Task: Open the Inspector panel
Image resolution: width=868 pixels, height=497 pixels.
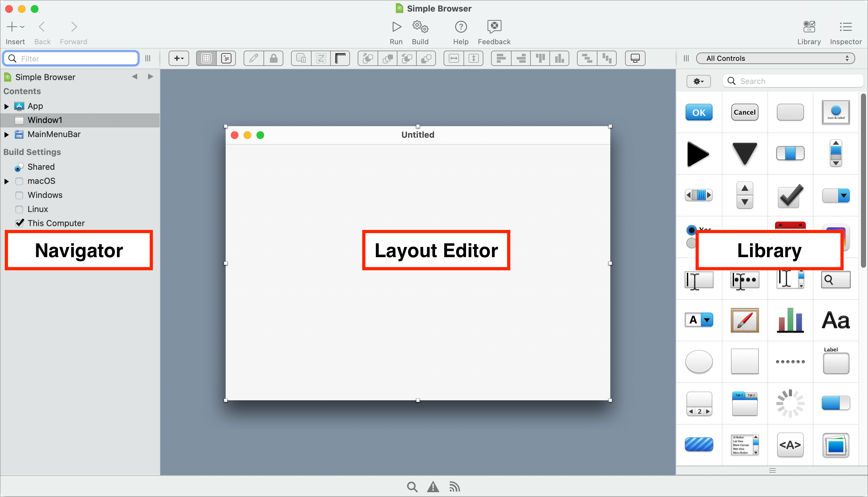Action: point(846,32)
